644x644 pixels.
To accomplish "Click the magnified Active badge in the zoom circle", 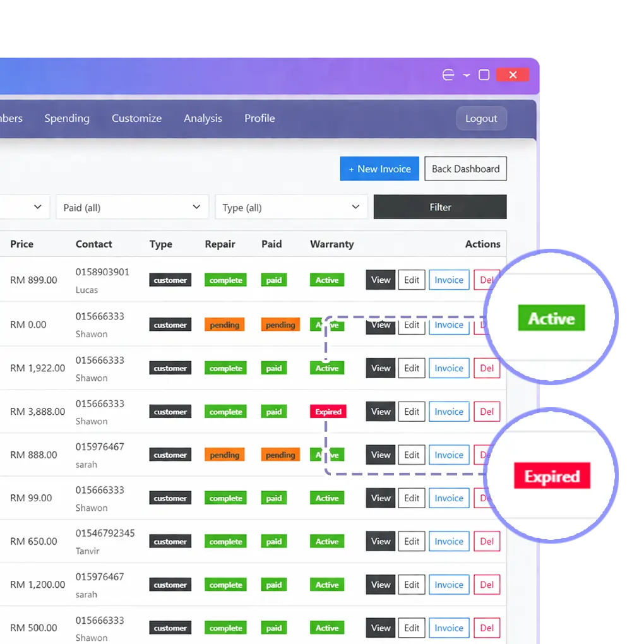I will pos(551,318).
